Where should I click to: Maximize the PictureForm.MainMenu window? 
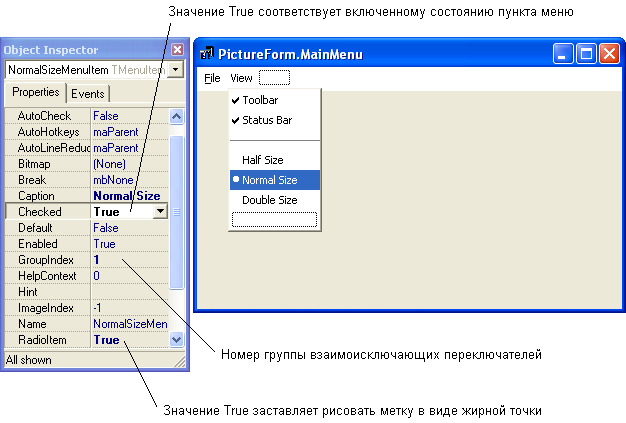587,54
